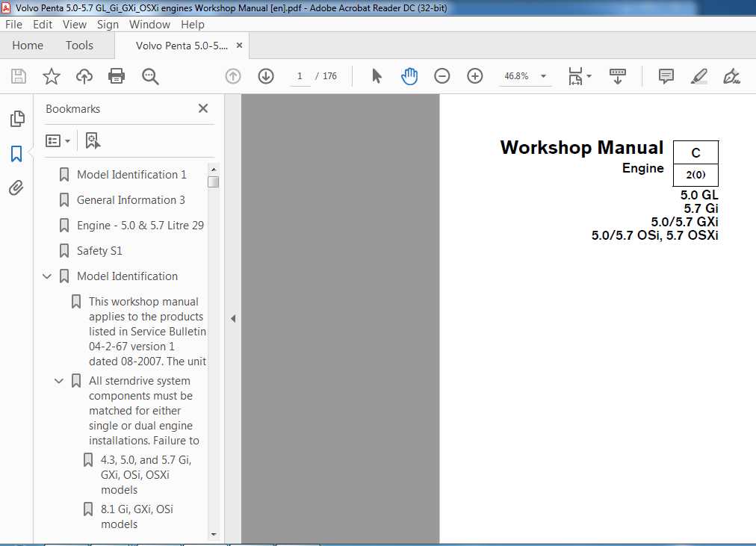Zoom out with the minus circle button

click(441, 76)
